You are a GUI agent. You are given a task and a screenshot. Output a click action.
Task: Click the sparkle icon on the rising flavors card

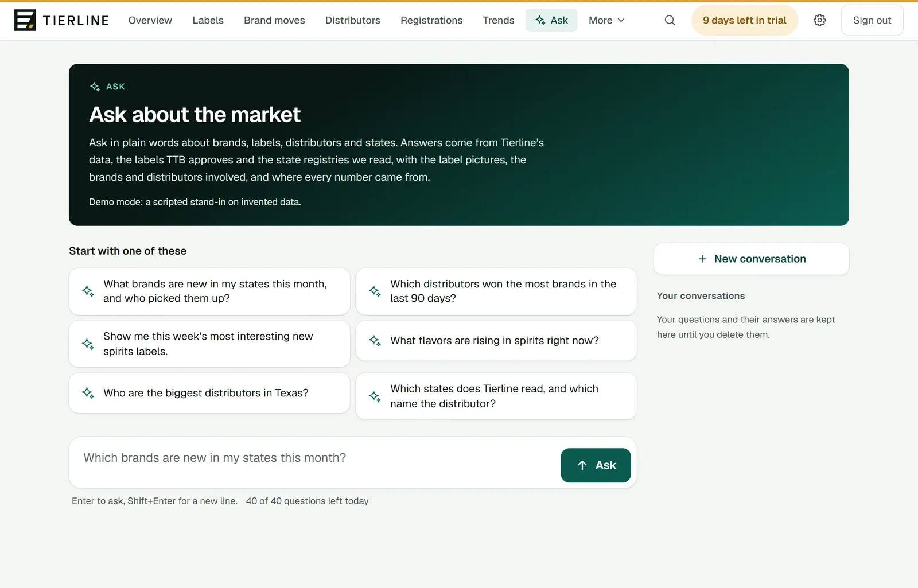(x=375, y=341)
